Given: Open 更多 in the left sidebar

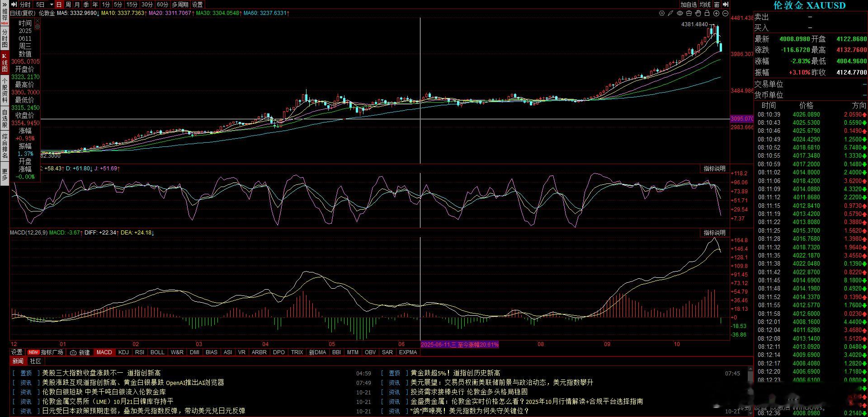Looking at the screenshot, I should (5, 174).
